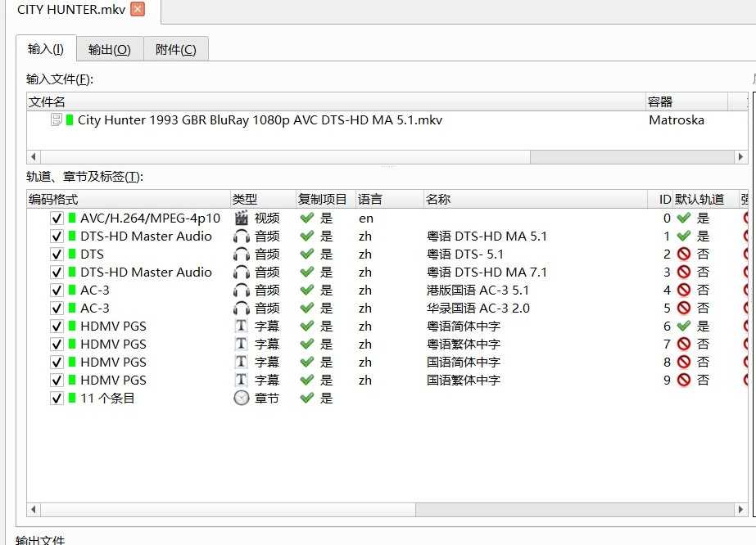The image size is (756, 545).
Task: Uncheck the 港版国语 AC-3 5.1 track checkbox
Action: point(57,290)
